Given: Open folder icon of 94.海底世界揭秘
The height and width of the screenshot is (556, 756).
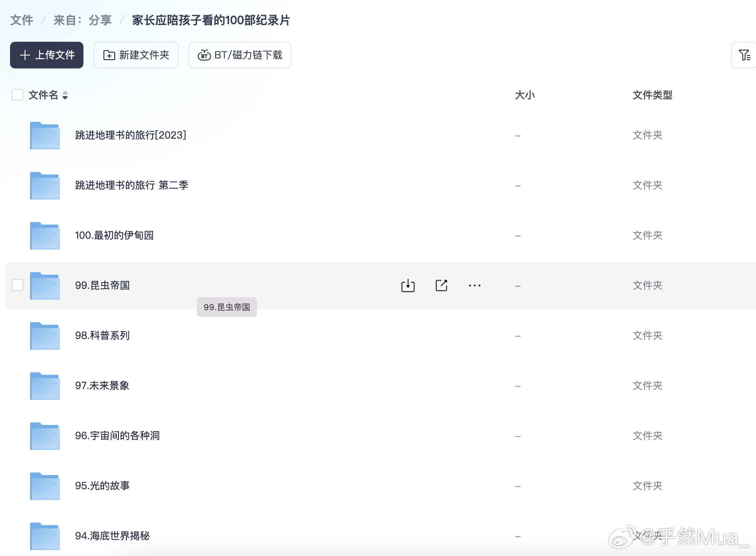Looking at the screenshot, I should coord(45,536).
